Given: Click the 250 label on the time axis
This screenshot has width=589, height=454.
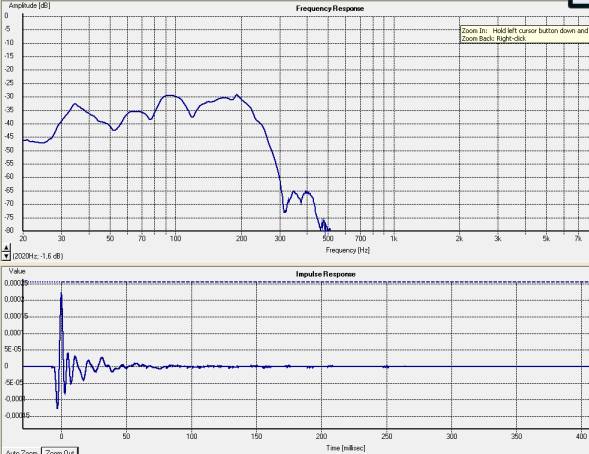Looking at the screenshot, I should pos(387,436).
